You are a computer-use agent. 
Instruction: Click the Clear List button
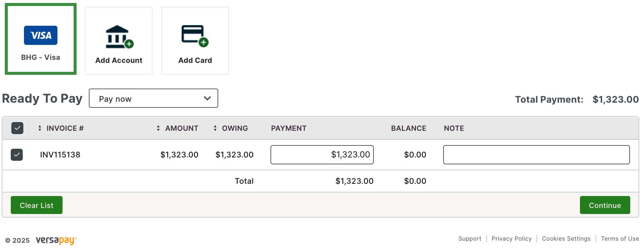click(x=37, y=205)
